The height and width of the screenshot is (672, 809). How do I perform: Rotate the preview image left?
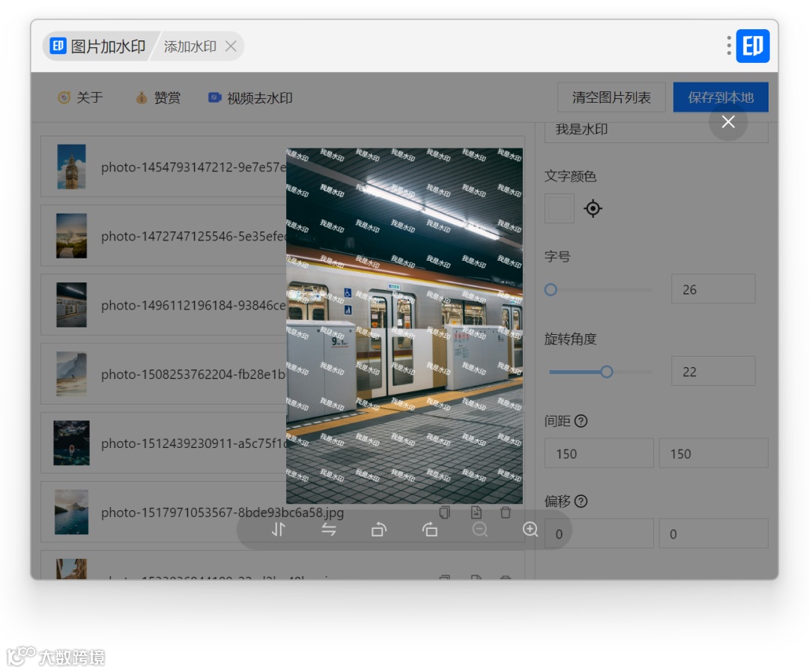click(x=379, y=530)
